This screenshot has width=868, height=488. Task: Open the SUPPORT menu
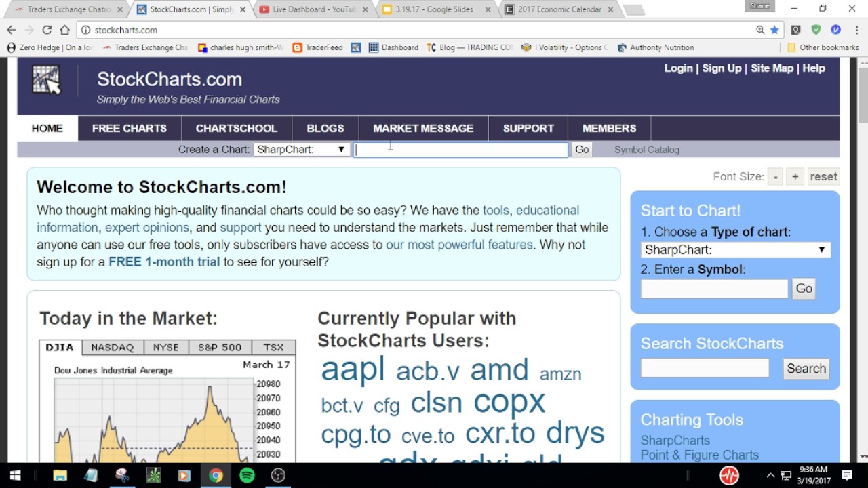pos(528,128)
